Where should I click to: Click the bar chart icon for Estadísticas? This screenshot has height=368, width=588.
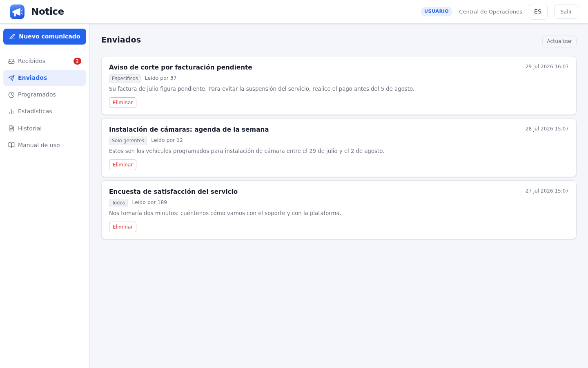11,112
